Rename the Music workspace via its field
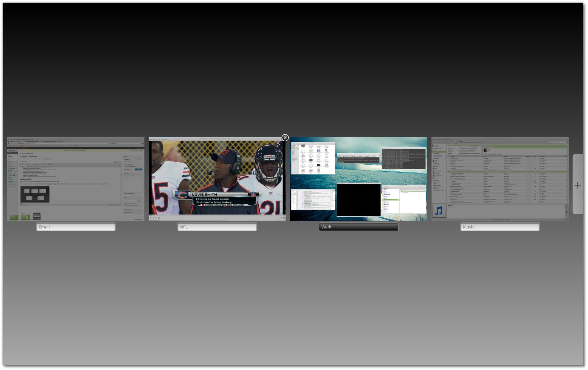Image resolution: width=588 pixels, height=370 pixels. [x=500, y=227]
